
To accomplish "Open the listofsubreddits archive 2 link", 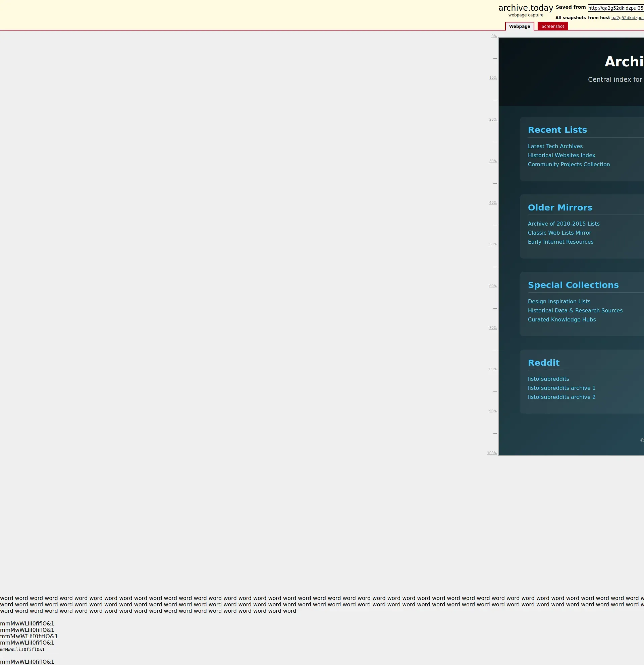I will coord(561,397).
